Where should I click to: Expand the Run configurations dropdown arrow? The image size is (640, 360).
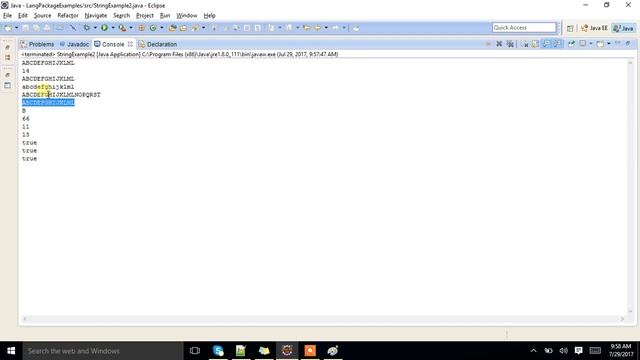pyautogui.click(x=113, y=28)
